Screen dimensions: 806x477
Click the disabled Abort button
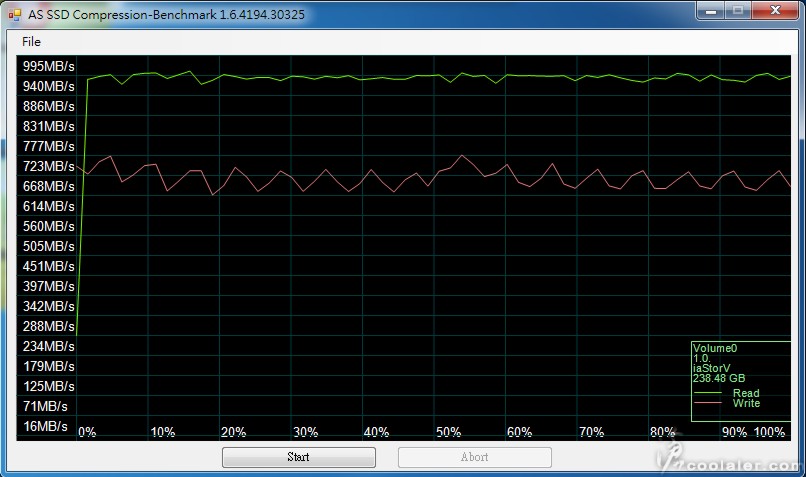click(474, 457)
